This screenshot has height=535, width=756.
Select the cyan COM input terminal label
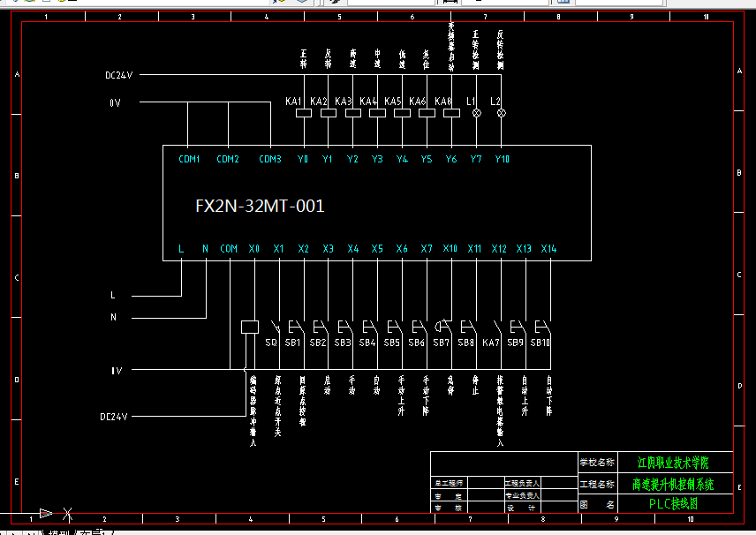[229, 249]
